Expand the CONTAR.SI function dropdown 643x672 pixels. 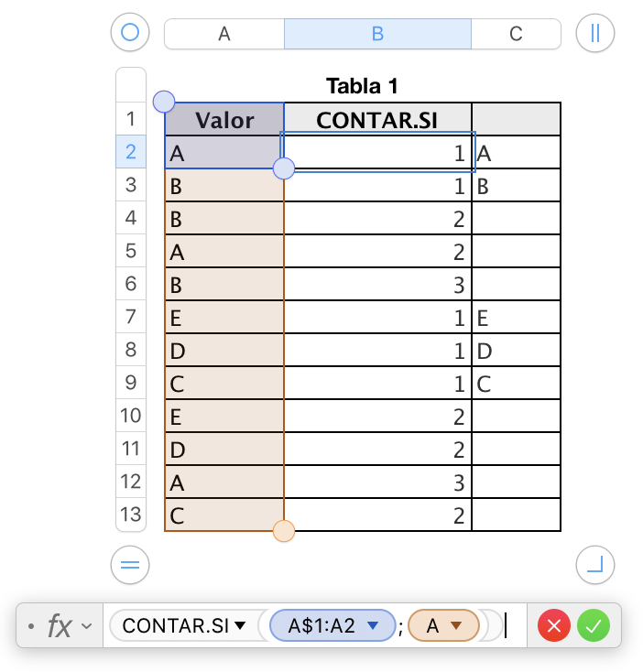[x=241, y=626]
